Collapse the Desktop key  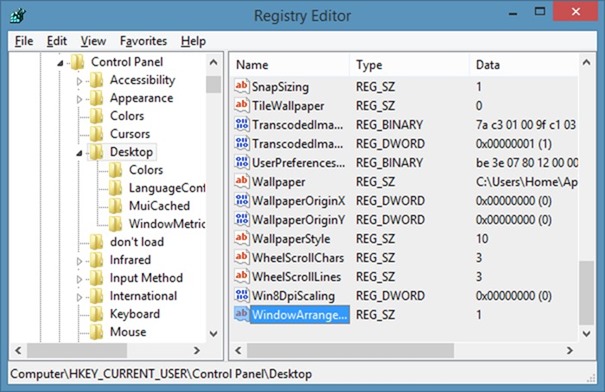(79, 153)
